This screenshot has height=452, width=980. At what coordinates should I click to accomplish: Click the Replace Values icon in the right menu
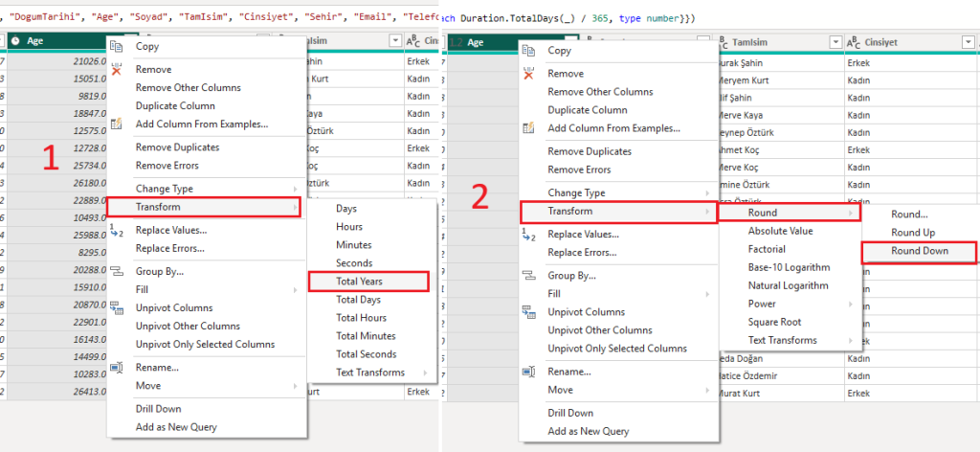[x=528, y=235]
